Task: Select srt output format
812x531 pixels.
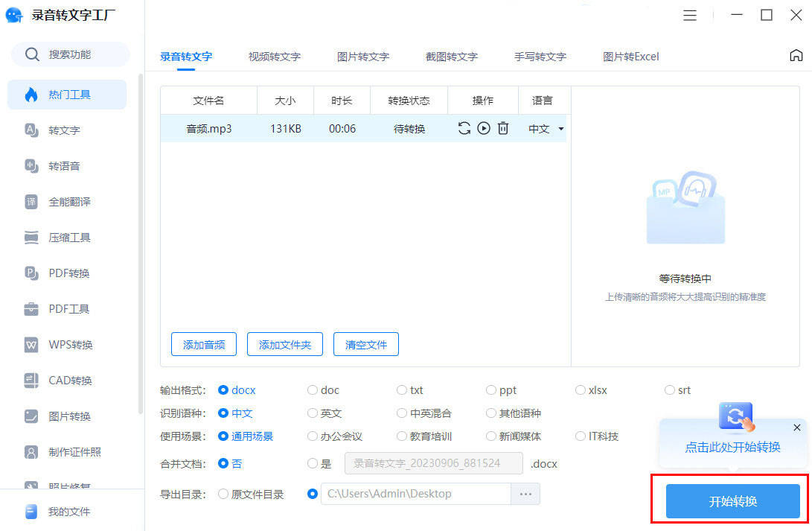Action: (x=678, y=390)
